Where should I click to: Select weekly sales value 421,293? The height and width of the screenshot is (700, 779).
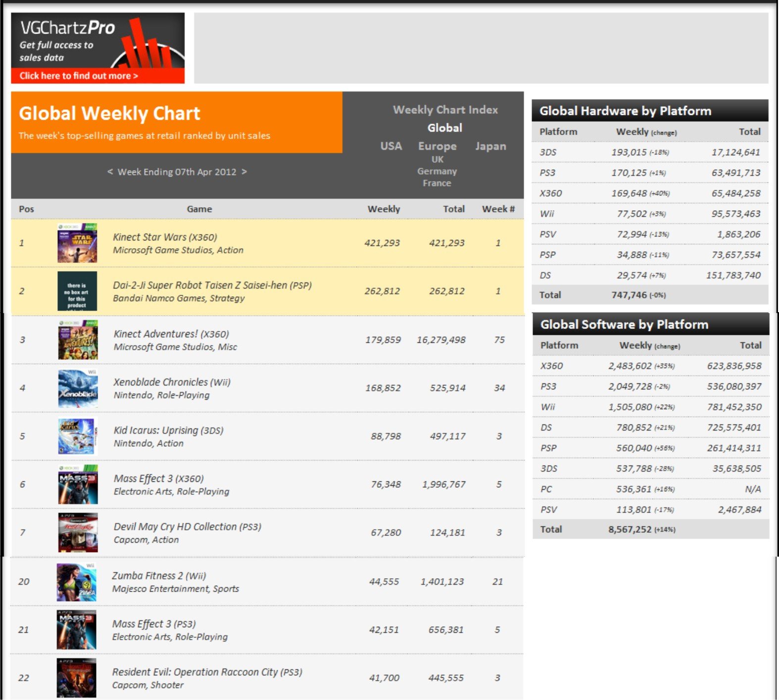(382, 243)
